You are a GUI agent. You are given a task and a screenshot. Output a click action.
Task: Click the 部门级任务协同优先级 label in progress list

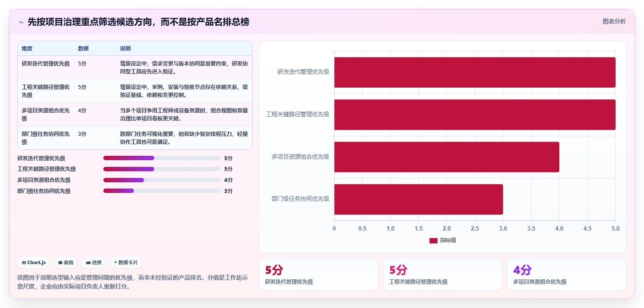tap(44, 191)
